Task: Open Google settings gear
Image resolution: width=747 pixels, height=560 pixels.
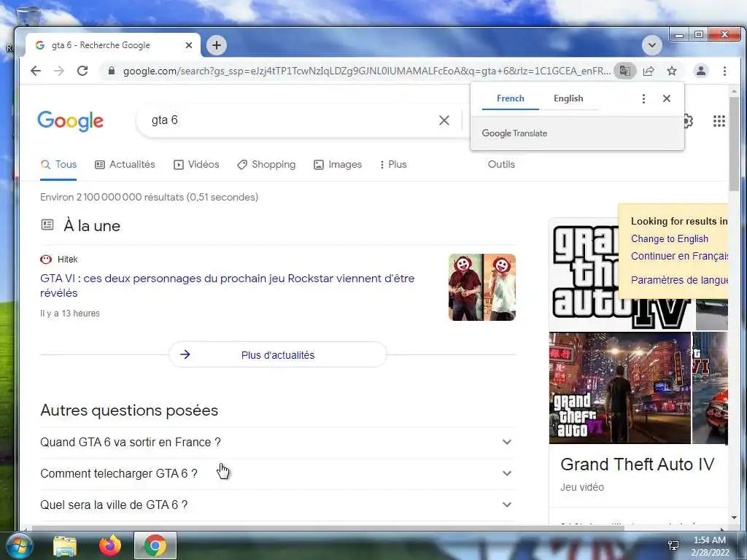Action: click(x=688, y=121)
